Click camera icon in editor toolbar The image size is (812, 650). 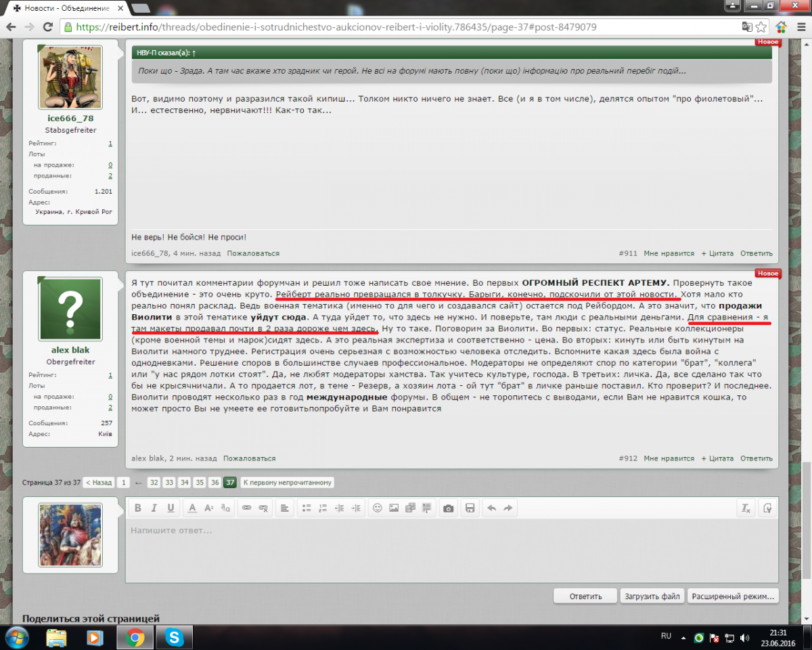[448, 508]
